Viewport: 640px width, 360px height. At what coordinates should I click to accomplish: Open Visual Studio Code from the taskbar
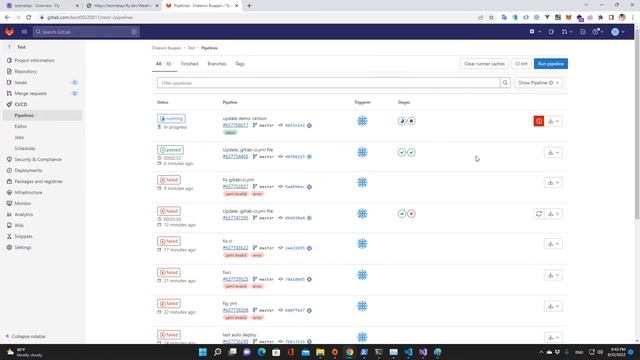(x=408, y=352)
